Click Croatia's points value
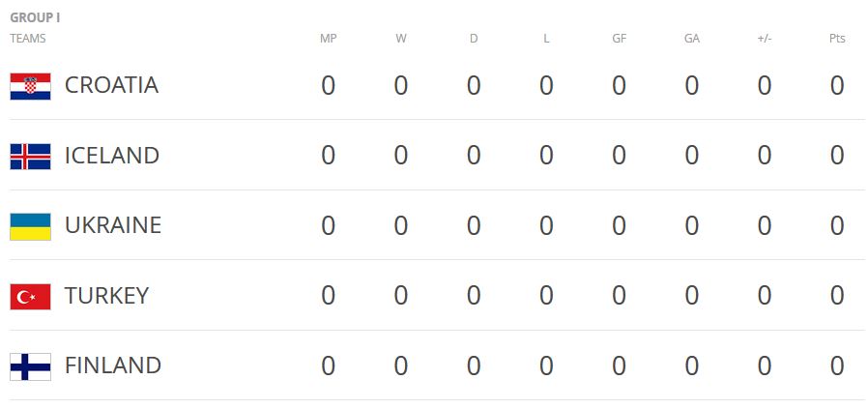Screen dimensions: 868x409 836,86
